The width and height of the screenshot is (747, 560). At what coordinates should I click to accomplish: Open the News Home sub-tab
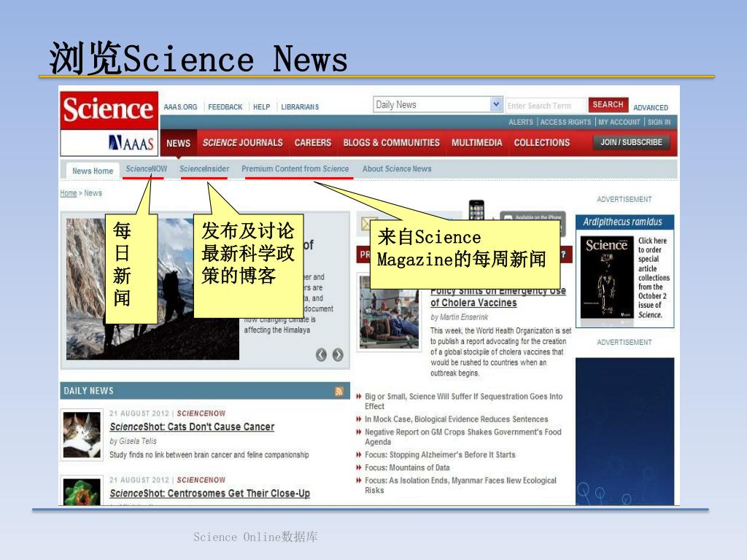(x=93, y=171)
